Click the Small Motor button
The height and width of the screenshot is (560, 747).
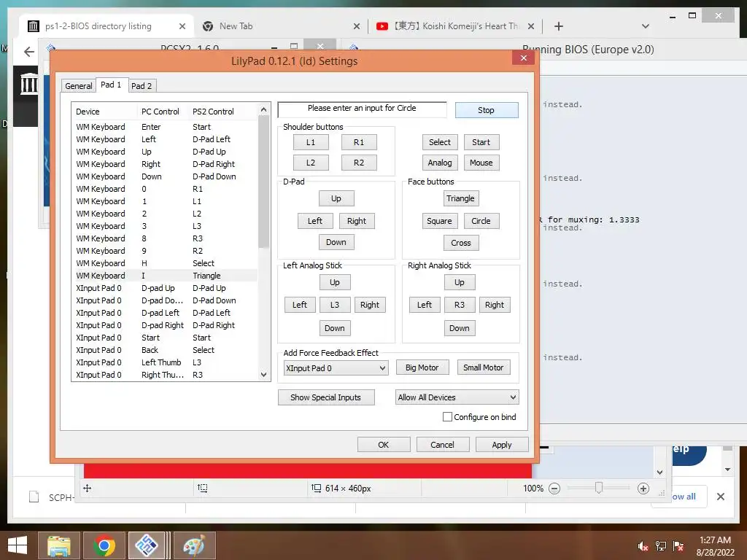pyautogui.click(x=483, y=367)
